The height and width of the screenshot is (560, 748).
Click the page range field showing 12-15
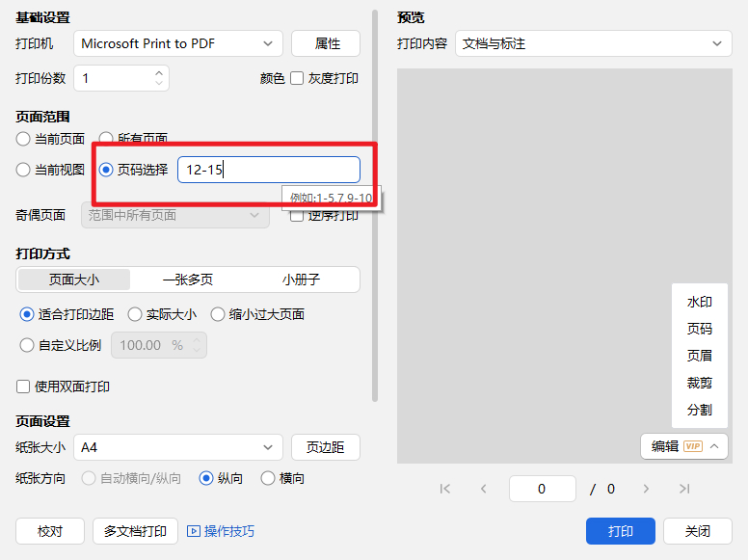(269, 170)
